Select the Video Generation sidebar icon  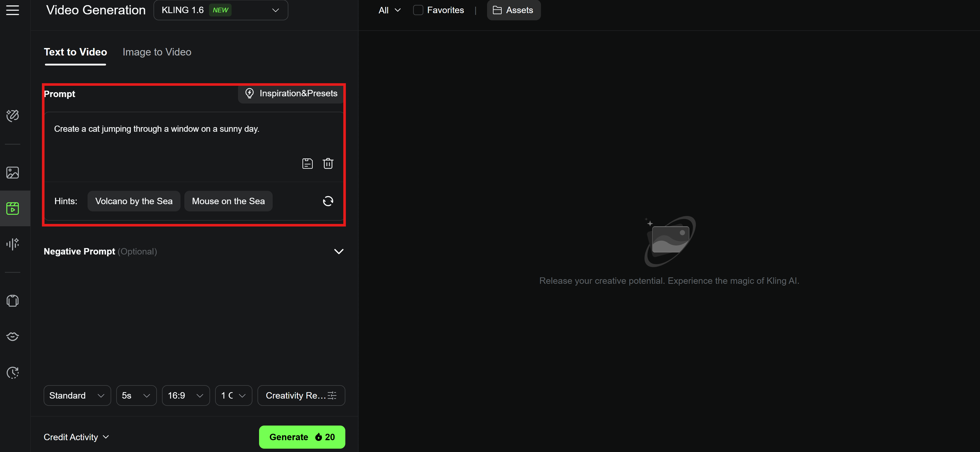[12, 208]
